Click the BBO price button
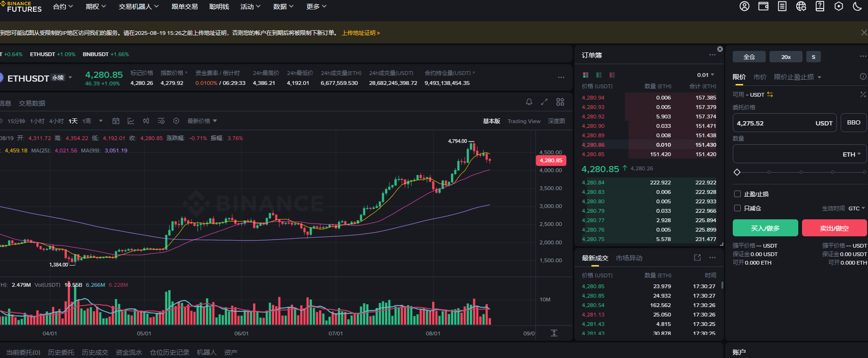 click(854, 123)
